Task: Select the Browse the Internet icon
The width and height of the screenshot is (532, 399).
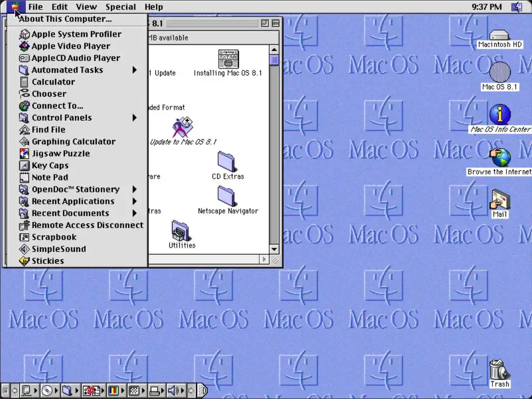Action: pyautogui.click(x=500, y=157)
